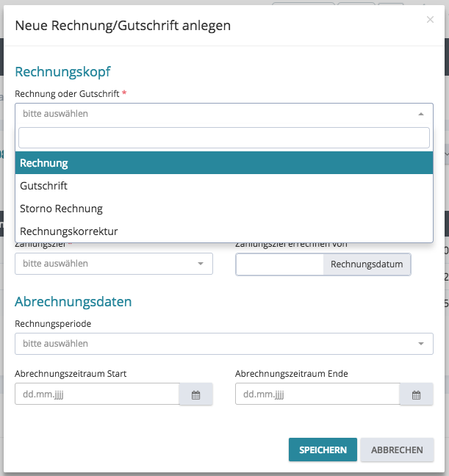Screen dimensions: 449x476
Task: Click the search field inside the dropdown
Action: click(x=224, y=138)
